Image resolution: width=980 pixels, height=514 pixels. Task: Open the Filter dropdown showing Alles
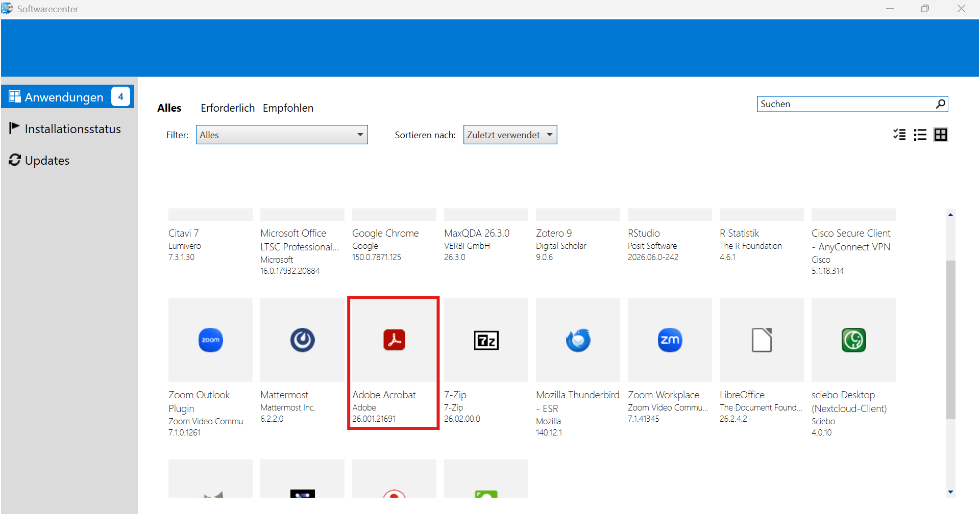pos(282,135)
